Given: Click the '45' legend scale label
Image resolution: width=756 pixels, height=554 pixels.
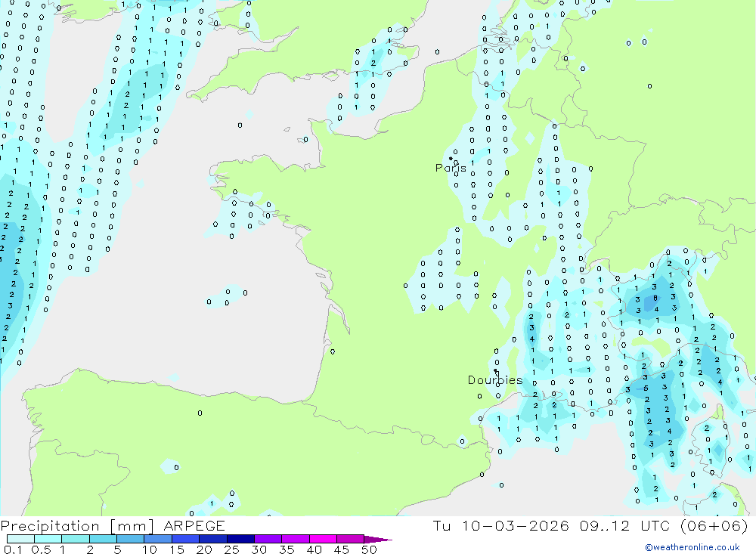Looking at the screenshot, I should pyautogui.click(x=342, y=549).
